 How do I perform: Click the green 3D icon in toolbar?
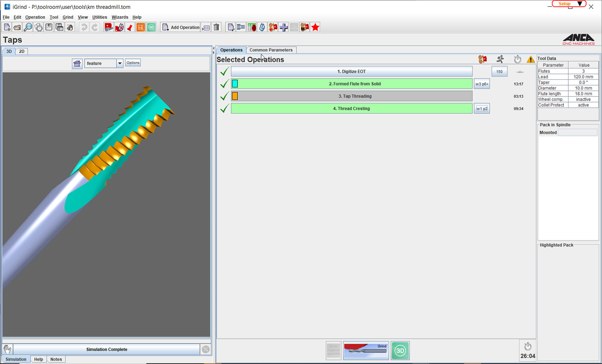coord(151,27)
